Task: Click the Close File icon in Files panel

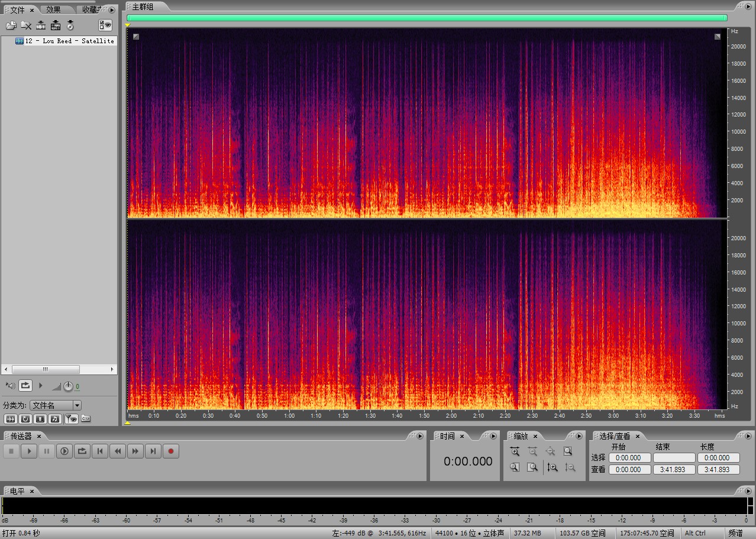Action: [26, 25]
